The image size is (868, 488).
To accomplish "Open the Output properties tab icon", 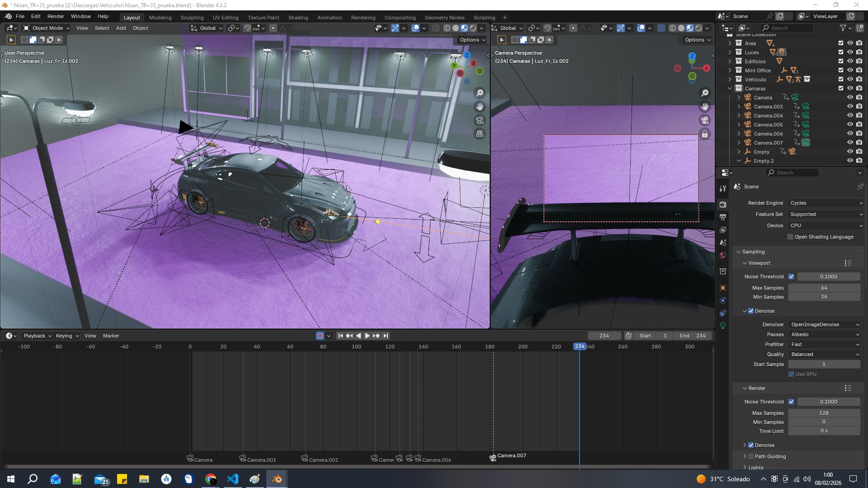I will 723,217.
